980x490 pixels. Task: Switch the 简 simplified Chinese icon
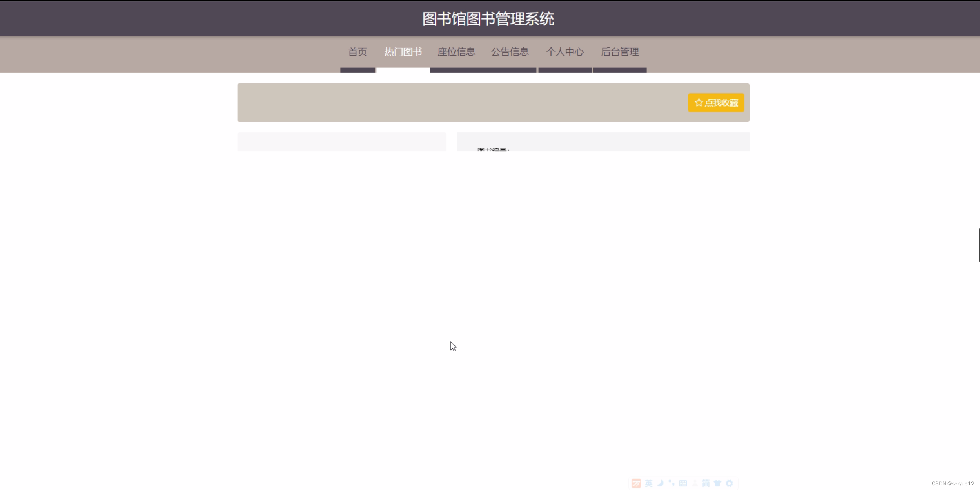click(706, 483)
